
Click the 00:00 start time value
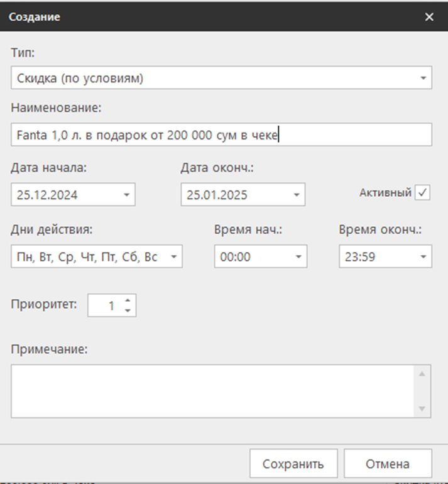tap(232, 256)
